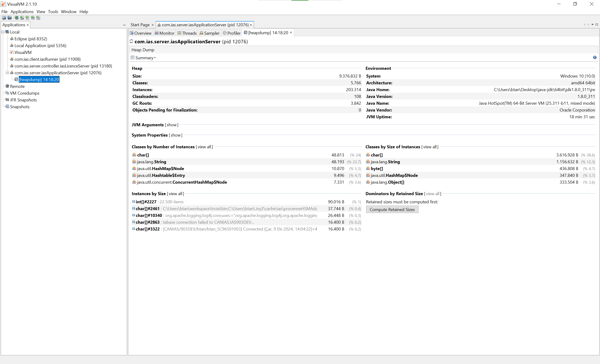Open the File menu
600x364 pixels.
4,11
